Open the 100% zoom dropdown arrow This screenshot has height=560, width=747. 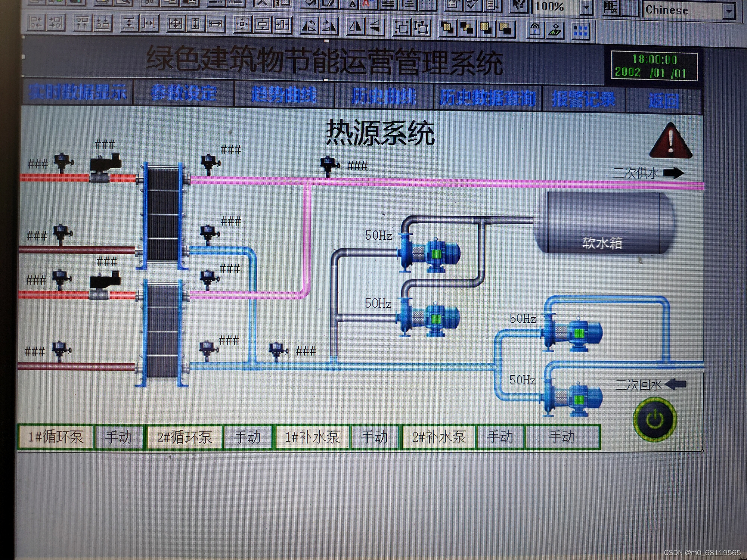[586, 7]
